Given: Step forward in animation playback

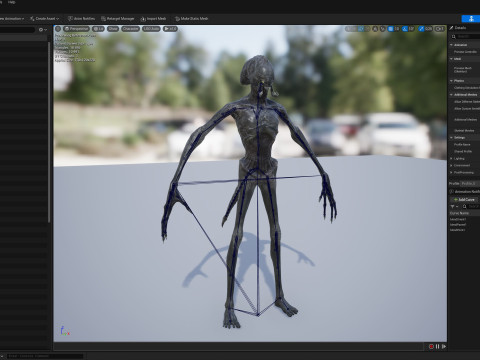Looking at the screenshot, I should (x=444, y=347).
